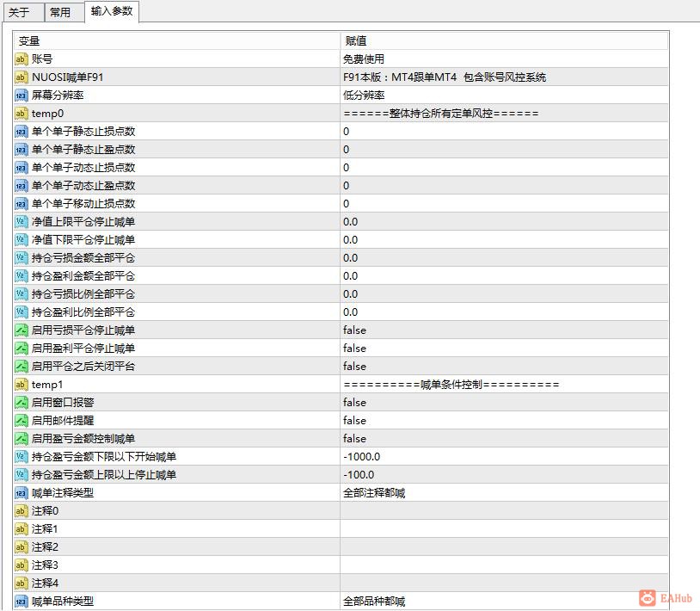
Task: Select the 整体持仓所有定单风控 separator value
Action: click(x=440, y=114)
